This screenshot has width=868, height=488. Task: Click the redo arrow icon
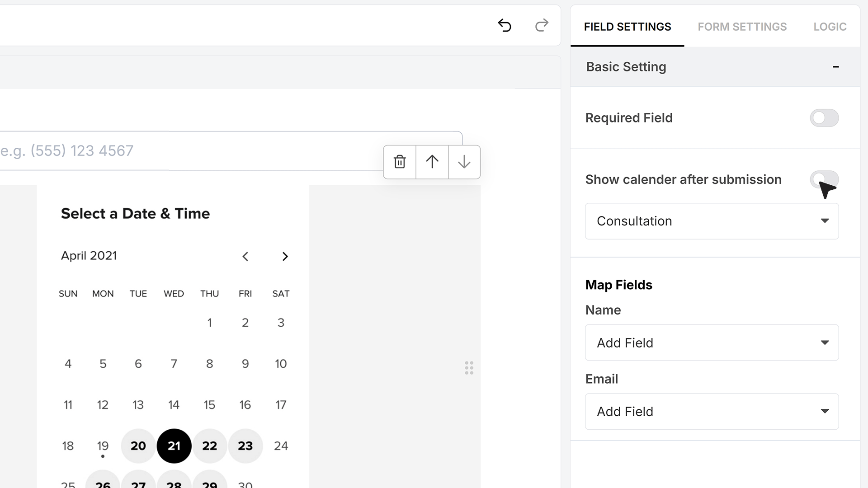[x=542, y=25]
